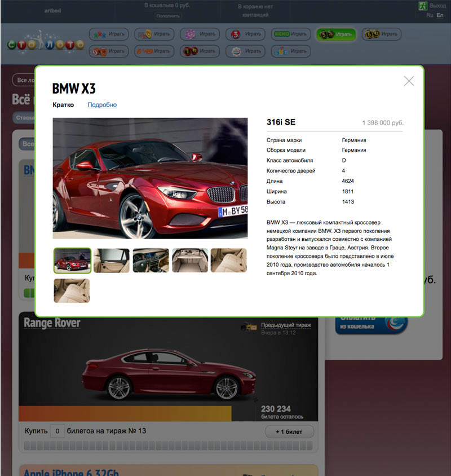Select the Кратко tab
The height and width of the screenshot is (476, 451).
tap(63, 105)
